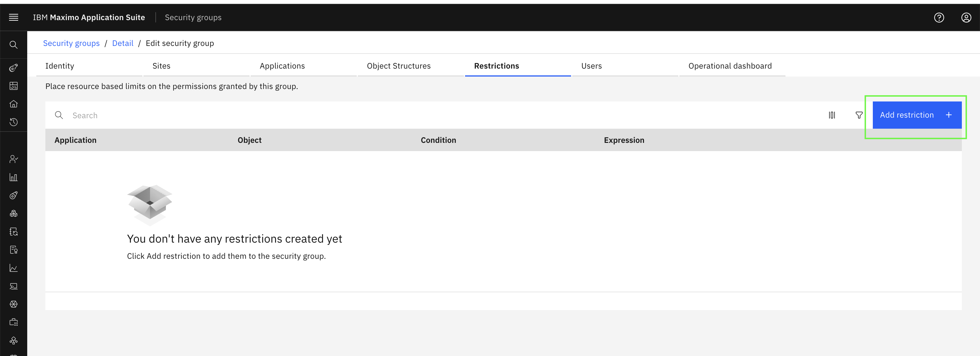The width and height of the screenshot is (980, 356).
Task: Sort by the Condition column header
Action: 438,140
